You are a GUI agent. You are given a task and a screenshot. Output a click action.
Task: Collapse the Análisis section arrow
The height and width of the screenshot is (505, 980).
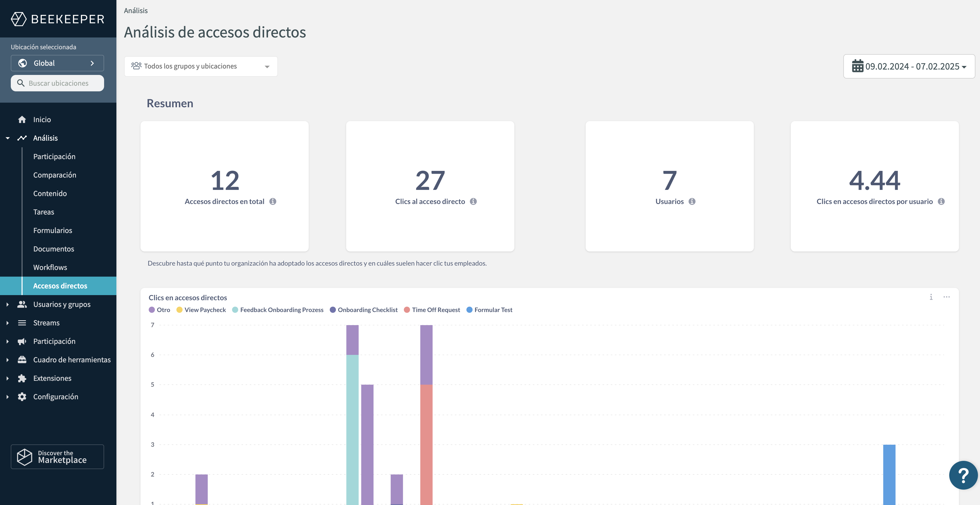click(8, 138)
